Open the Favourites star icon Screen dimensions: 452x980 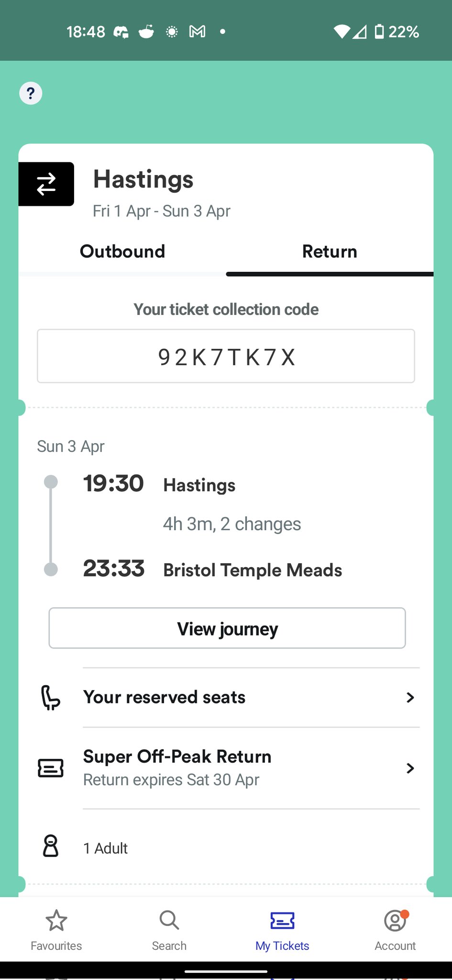56,921
